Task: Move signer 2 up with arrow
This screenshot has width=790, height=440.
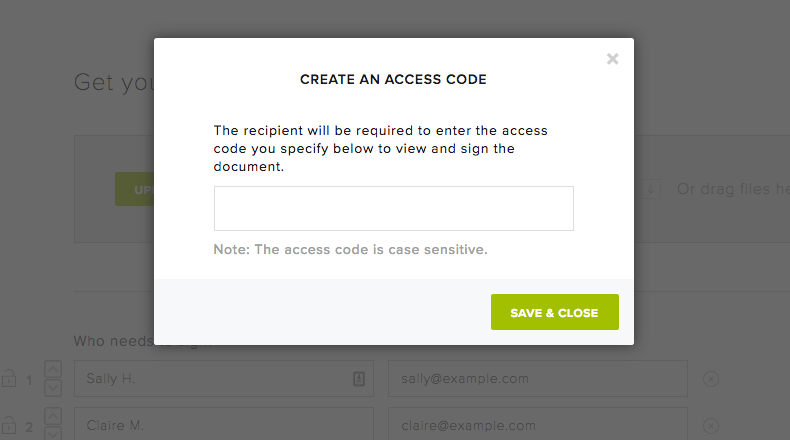Action: coord(54,417)
